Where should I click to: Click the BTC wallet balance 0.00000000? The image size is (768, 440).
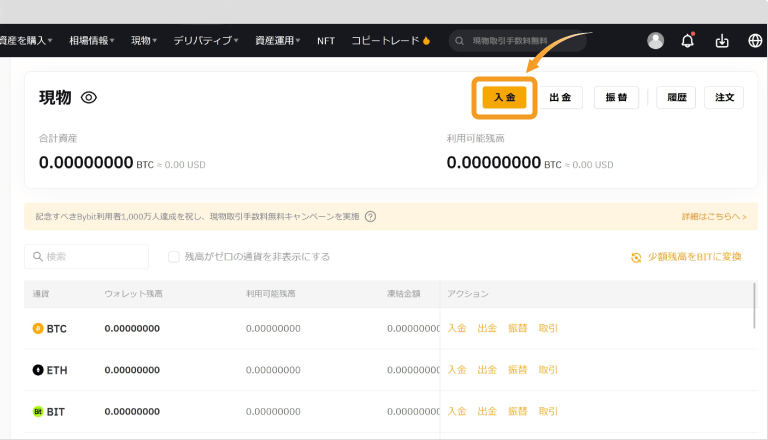[132, 329]
